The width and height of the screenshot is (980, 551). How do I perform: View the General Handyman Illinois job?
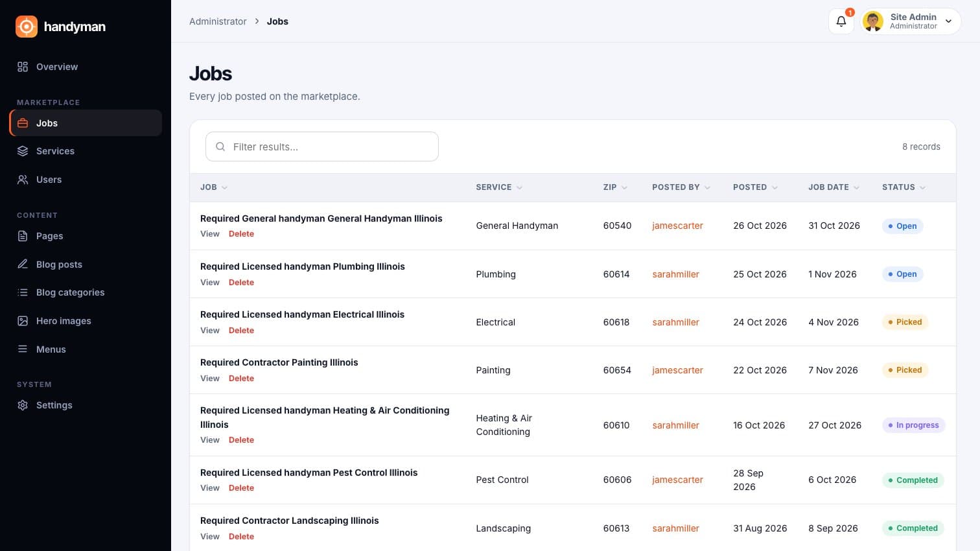(x=210, y=234)
